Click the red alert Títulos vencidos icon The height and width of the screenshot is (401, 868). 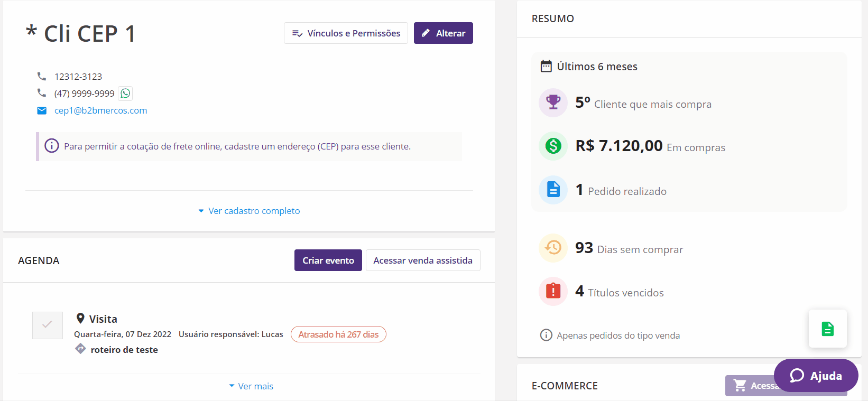point(553,291)
